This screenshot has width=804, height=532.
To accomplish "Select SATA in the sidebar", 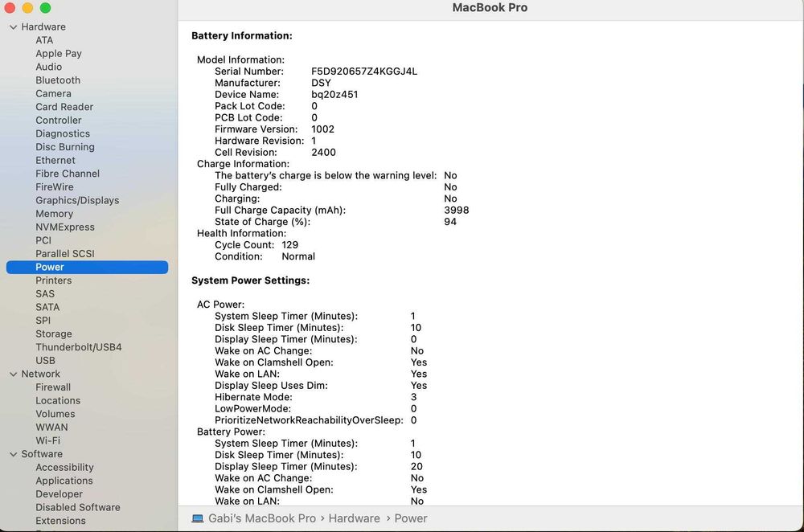I will (x=47, y=307).
